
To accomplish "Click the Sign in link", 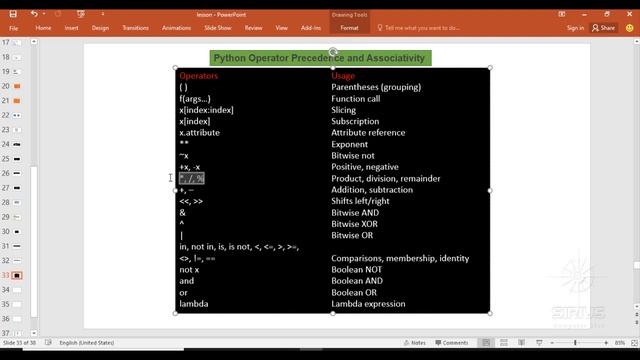I will [x=575, y=28].
